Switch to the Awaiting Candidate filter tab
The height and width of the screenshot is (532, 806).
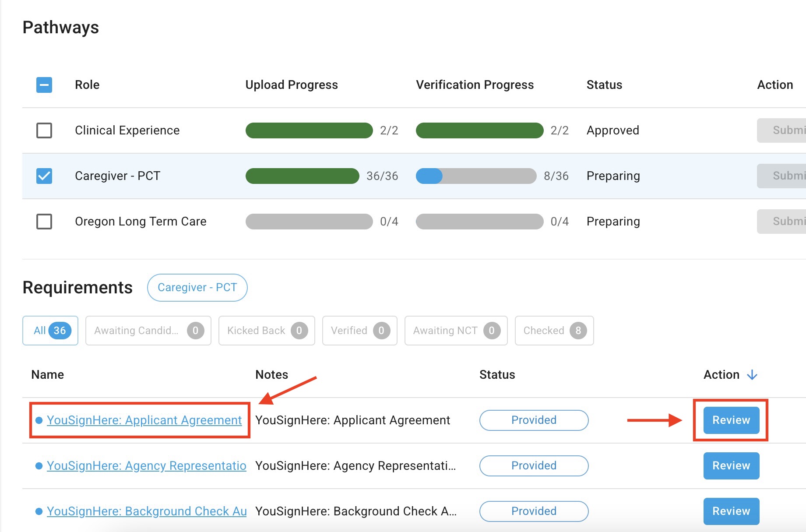pyautogui.click(x=148, y=331)
